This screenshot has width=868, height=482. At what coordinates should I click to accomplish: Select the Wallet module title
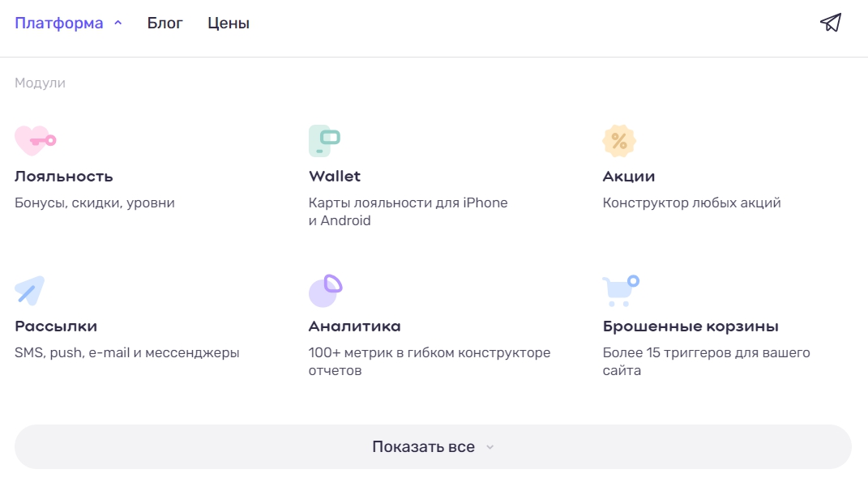pos(335,177)
